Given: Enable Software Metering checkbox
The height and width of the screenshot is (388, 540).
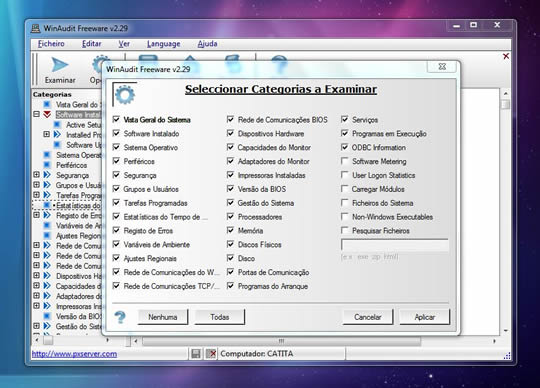Looking at the screenshot, I should 344,161.
